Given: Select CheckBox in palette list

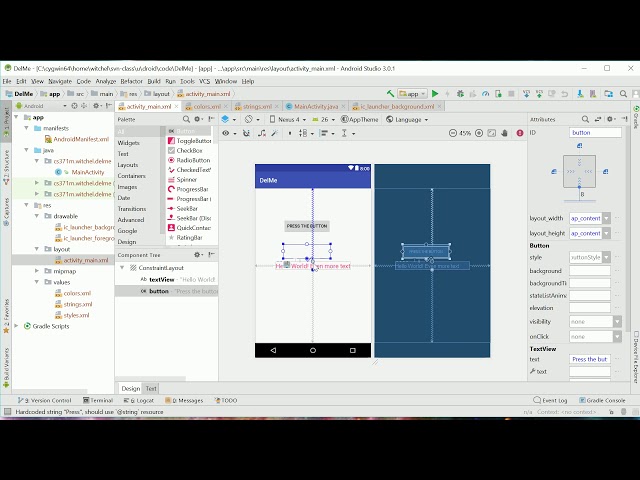Looking at the screenshot, I should pyautogui.click(x=190, y=151).
